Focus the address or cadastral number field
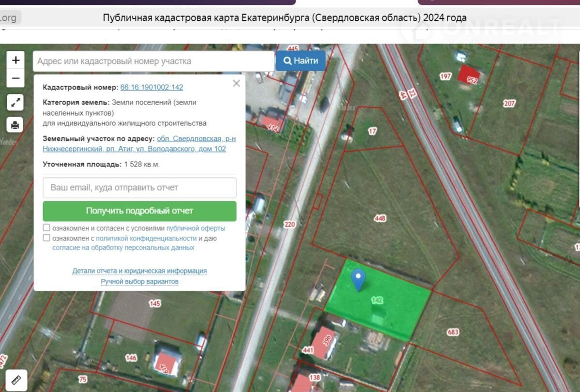580x392 pixels. (x=153, y=61)
